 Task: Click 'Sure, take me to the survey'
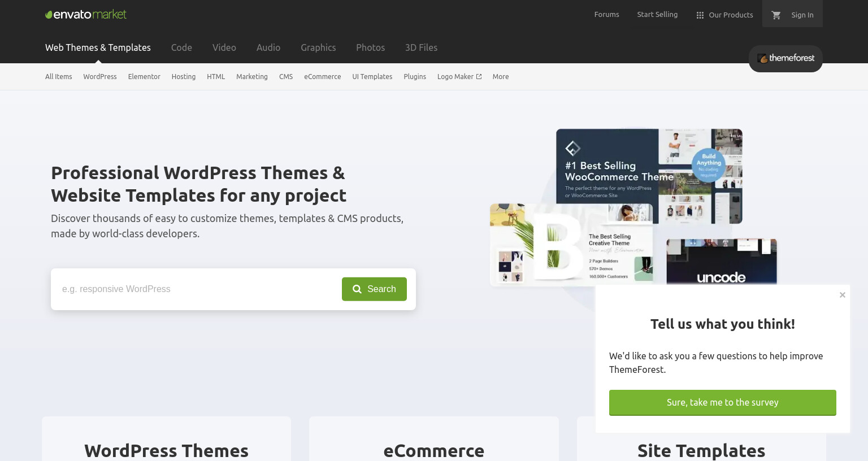click(x=723, y=403)
